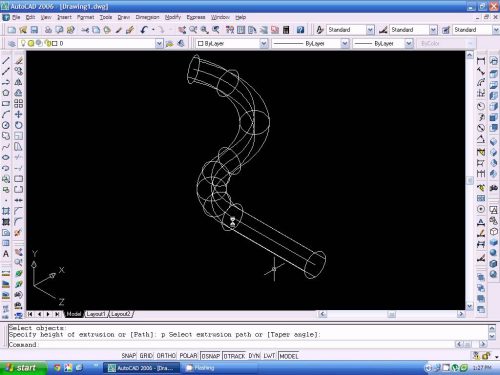This screenshot has width=500, height=375.
Task: Click the Cut scissors toolbar icon
Action: pos(85,30)
